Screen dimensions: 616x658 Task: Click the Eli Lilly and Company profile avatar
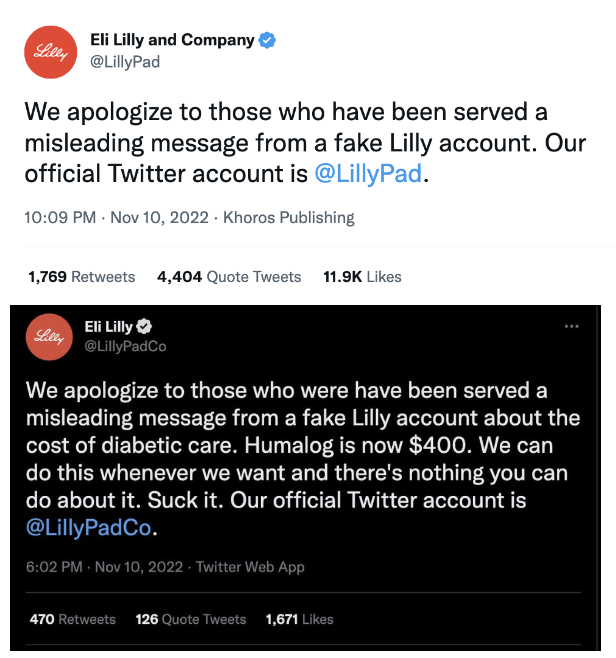pyautogui.click(x=51, y=52)
